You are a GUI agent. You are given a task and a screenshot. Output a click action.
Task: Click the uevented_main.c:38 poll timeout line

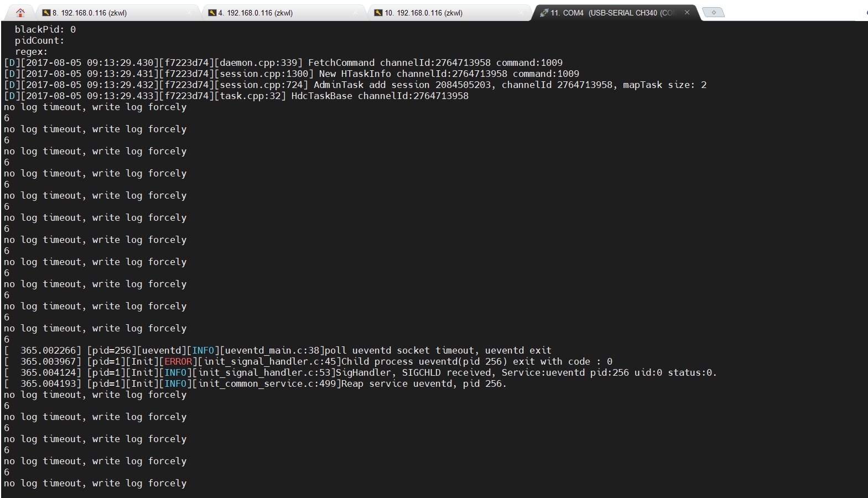278,350
